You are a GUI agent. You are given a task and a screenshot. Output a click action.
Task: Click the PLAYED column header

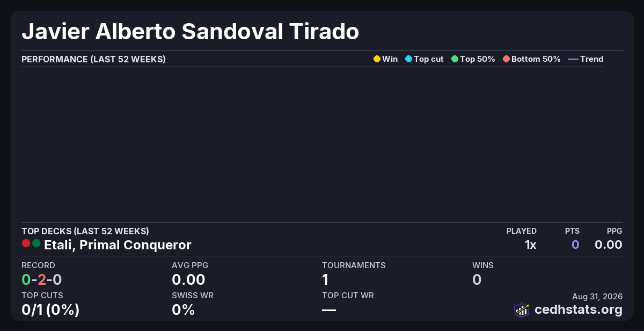(522, 231)
